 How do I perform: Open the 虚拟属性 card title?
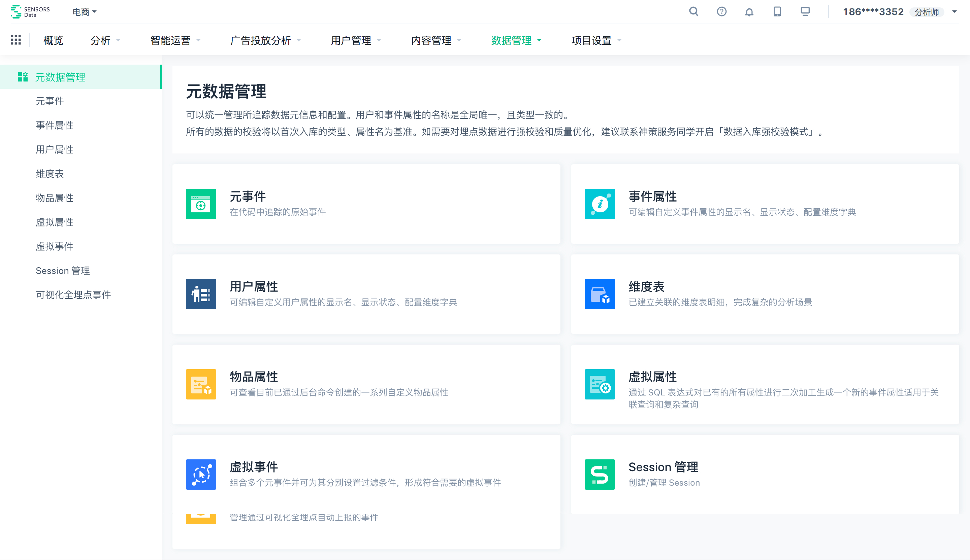coord(652,377)
